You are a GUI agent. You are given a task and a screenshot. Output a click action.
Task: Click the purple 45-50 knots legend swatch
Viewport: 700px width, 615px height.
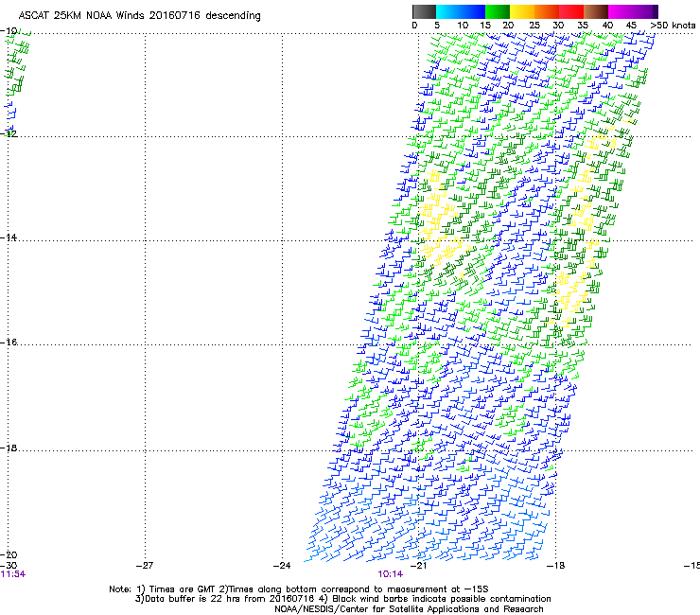click(x=645, y=11)
